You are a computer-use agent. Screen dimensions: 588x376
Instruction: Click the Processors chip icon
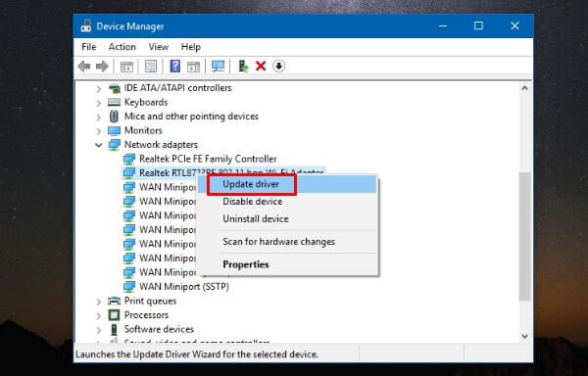114,315
